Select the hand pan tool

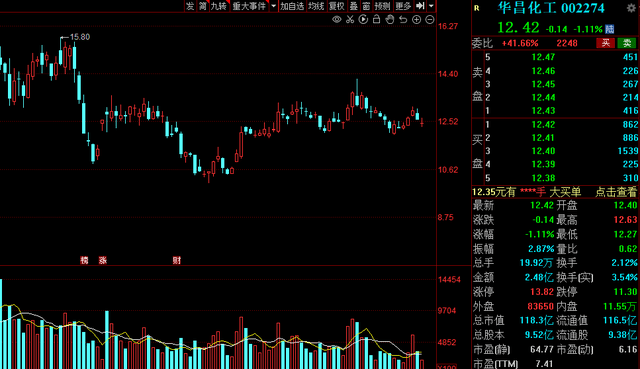(x=390, y=19)
